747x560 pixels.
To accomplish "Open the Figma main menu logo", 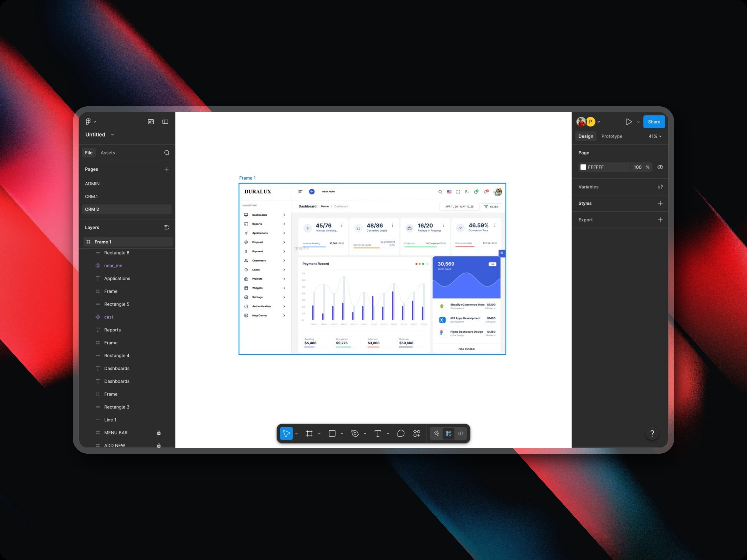I will coord(88,122).
